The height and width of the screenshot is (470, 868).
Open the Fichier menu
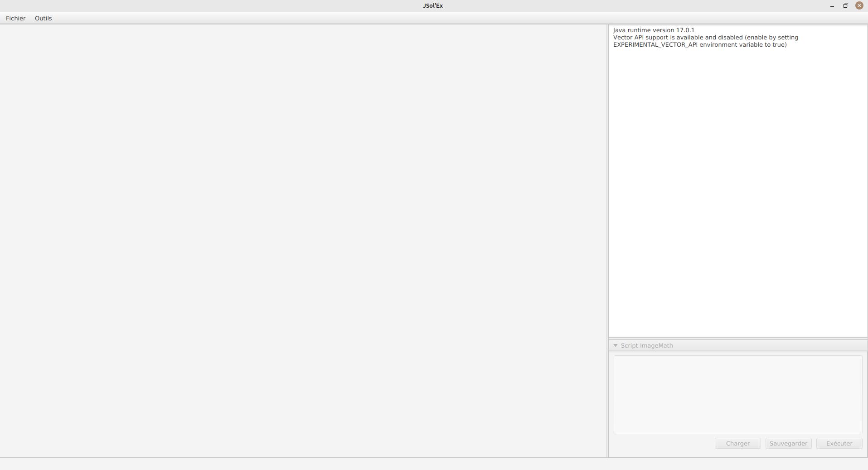(x=15, y=18)
